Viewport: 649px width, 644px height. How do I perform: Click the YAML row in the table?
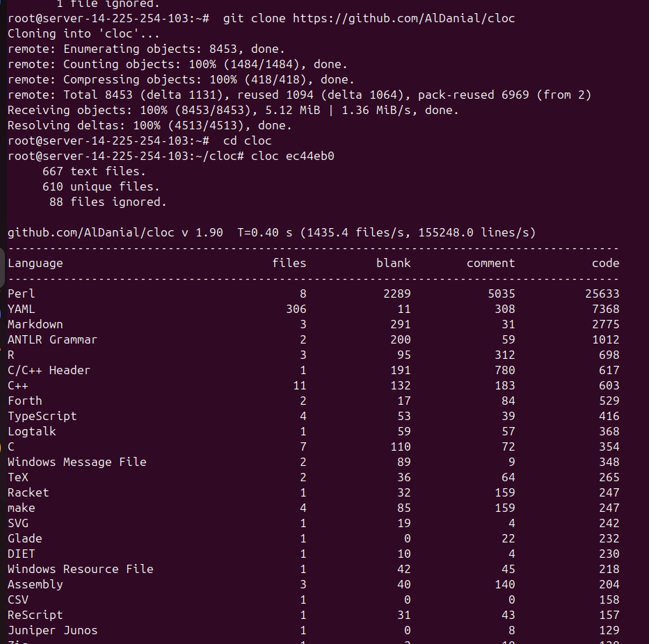(x=21, y=309)
